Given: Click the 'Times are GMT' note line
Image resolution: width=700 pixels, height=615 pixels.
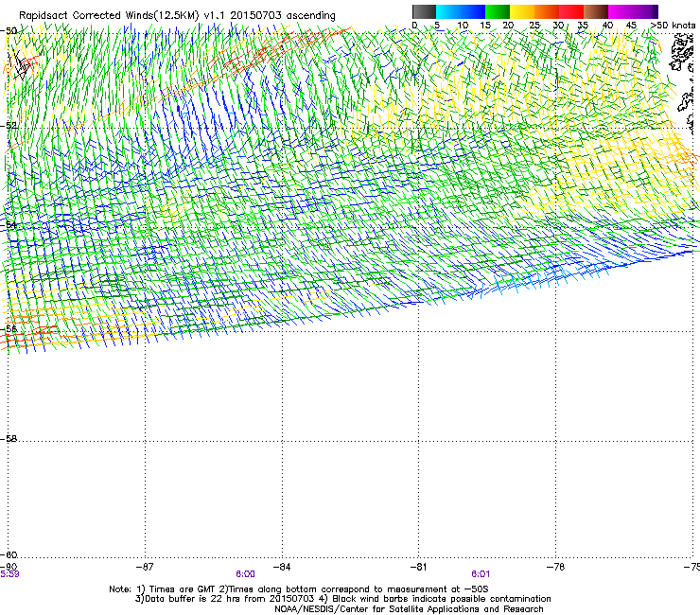Looking at the screenshot, I should 299,589.
